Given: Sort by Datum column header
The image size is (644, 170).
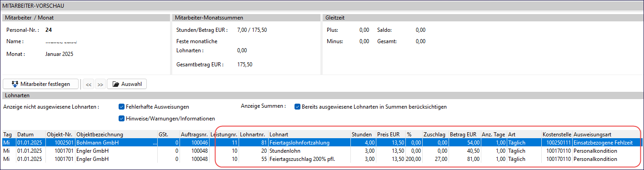Looking at the screenshot, I should [x=30, y=135].
